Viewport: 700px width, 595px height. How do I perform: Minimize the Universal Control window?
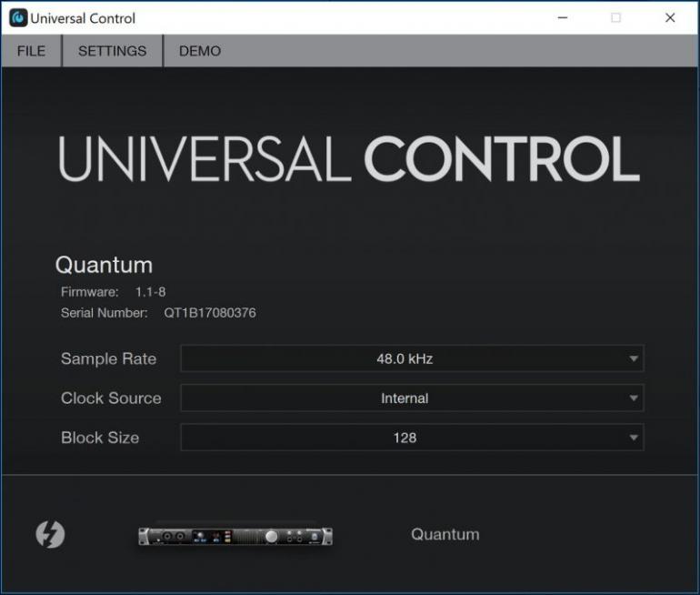coord(563,18)
